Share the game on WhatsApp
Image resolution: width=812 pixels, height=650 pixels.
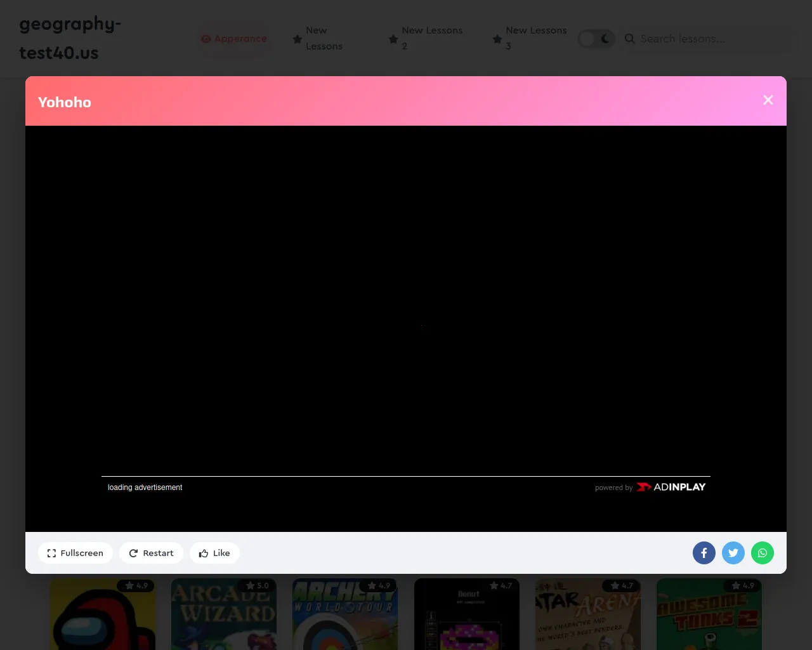tap(763, 553)
